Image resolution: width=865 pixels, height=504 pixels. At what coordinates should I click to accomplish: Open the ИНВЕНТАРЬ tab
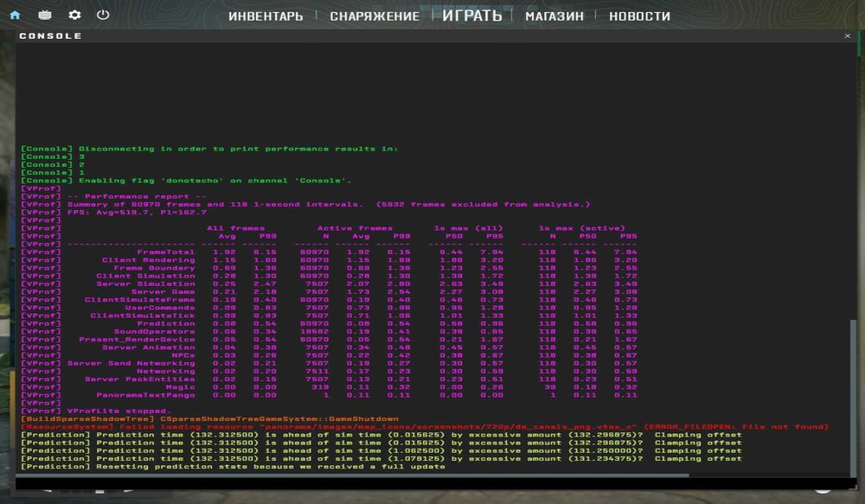(x=266, y=16)
